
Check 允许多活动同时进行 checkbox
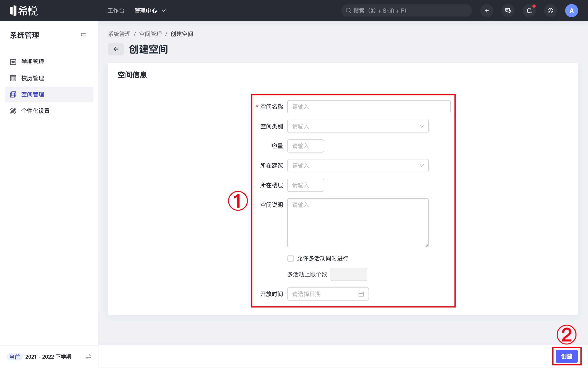pyautogui.click(x=290, y=258)
